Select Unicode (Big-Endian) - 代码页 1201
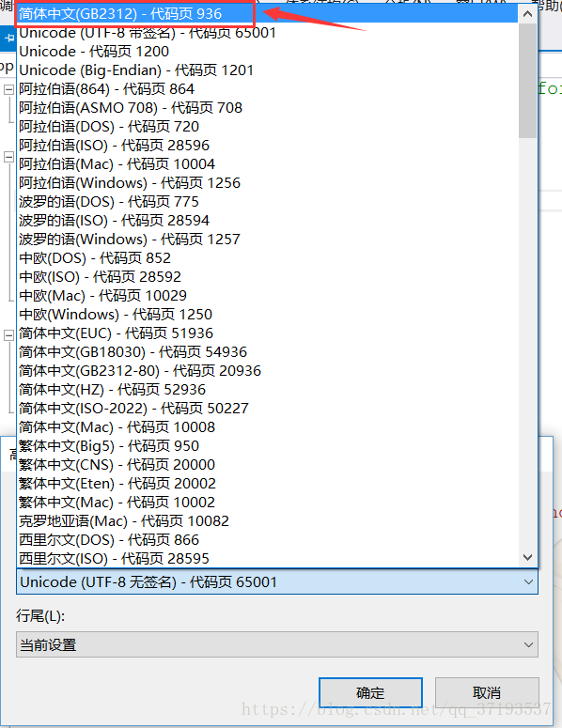This screenshot has height=728, width=562. coord(268,70)
